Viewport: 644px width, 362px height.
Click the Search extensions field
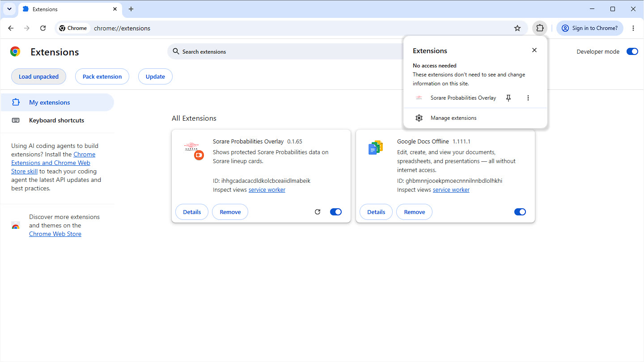(x=286, y=51)
